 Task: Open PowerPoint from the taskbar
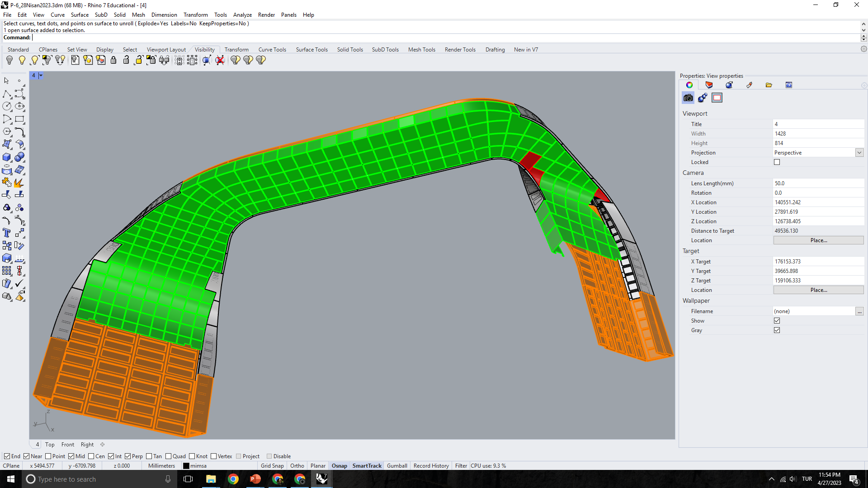click(255, 479)
